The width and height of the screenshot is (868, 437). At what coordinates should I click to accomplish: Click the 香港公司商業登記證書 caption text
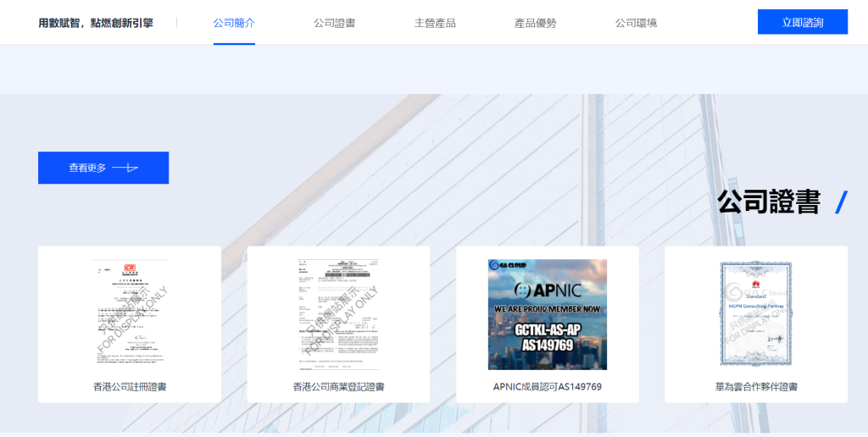click(x=338, y=387)
